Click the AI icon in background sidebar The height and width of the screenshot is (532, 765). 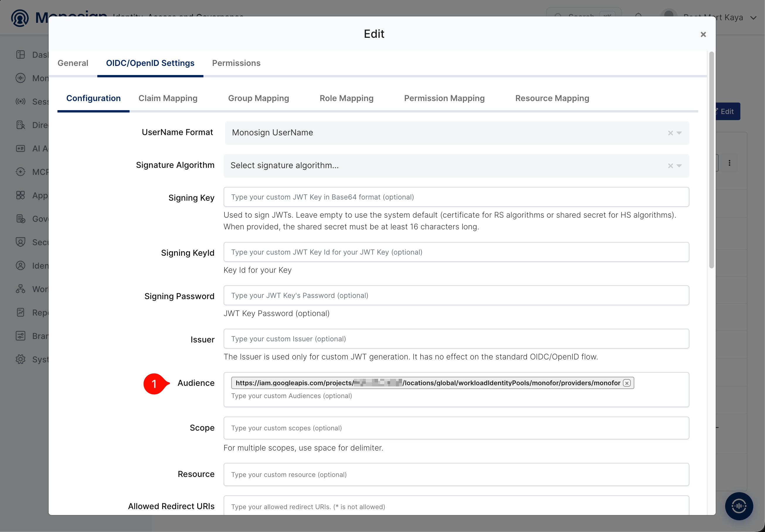[x=21, y=149]
